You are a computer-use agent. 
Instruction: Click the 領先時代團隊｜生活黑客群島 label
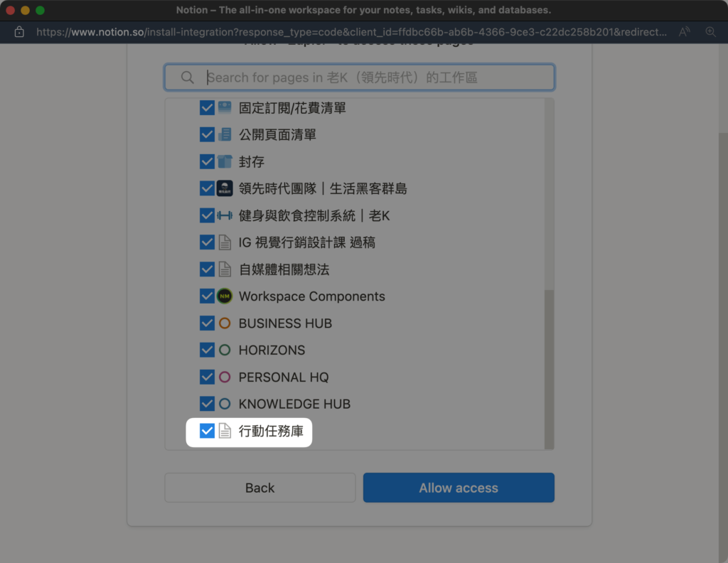point(323,189)
